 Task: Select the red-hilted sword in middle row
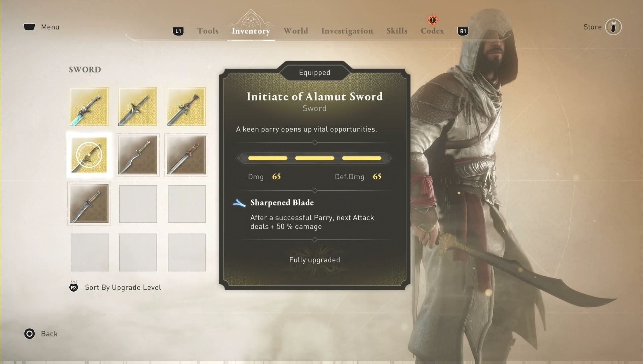pos(186,155)
